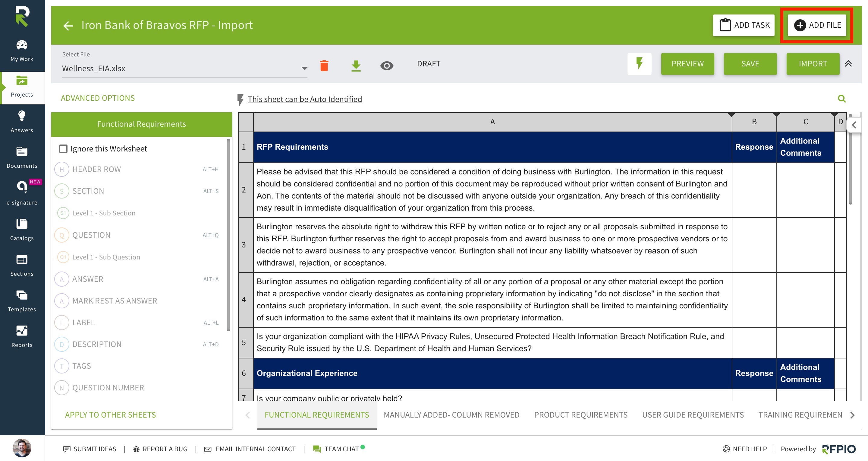
Task: Click the spreadsheet vertical scrollbar
Action: (x=850, y=159)
